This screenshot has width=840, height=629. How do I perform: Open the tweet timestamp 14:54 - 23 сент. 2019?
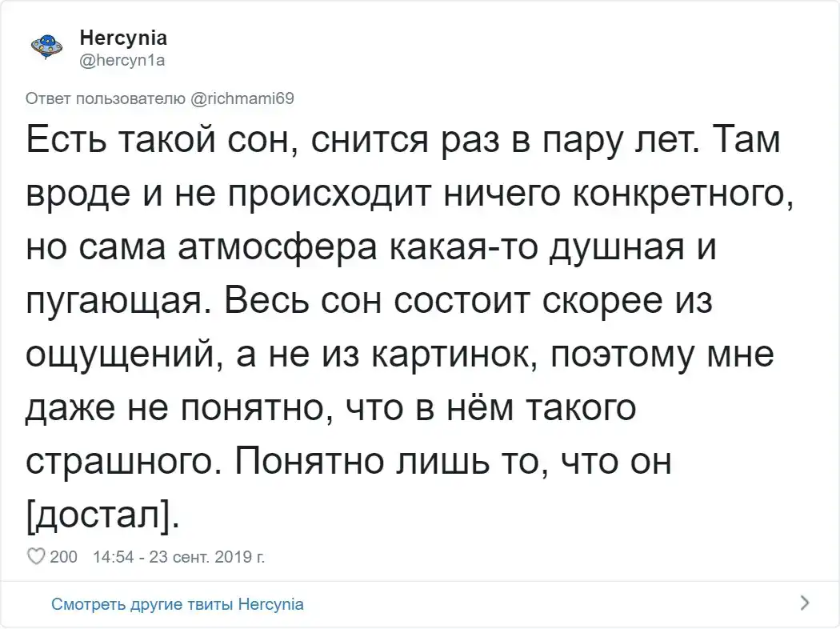click(x=178, y=557)
